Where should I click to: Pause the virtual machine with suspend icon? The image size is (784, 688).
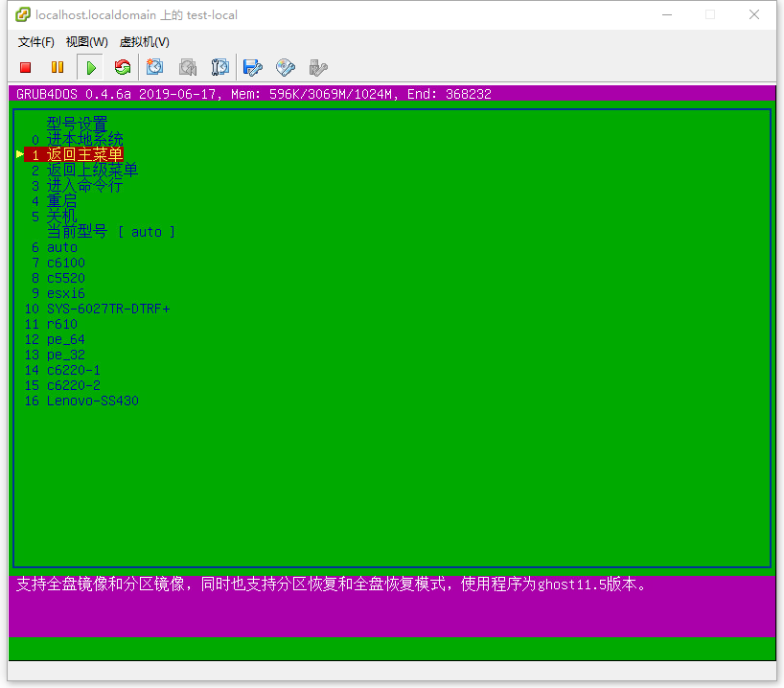point(58,67)
